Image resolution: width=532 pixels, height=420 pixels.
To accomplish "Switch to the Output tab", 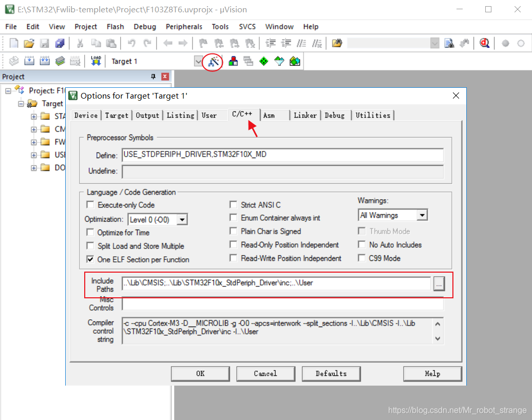I will pyautogui.click(x=147, y=116).
